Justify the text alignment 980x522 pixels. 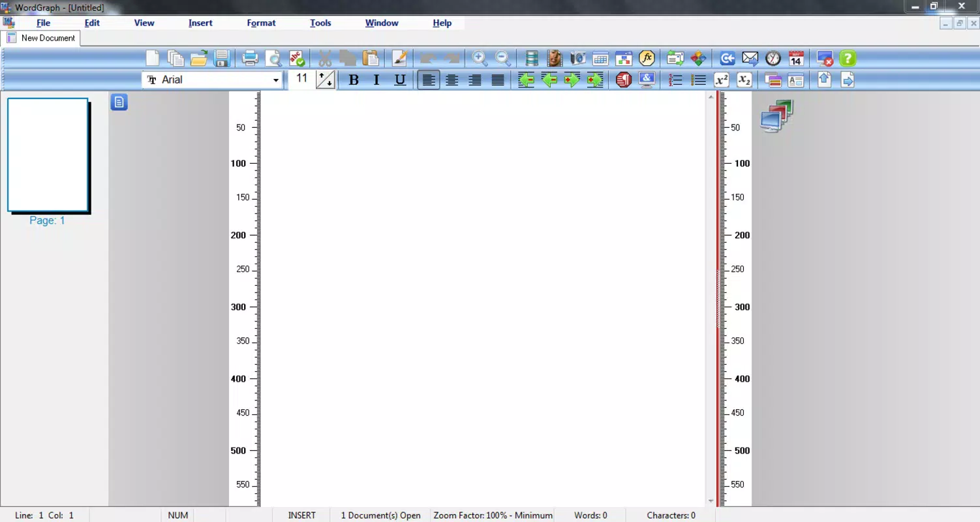coord(498,80)
